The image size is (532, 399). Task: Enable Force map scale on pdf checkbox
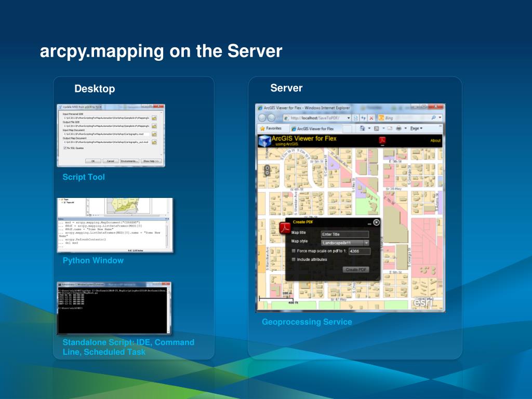pos(294,251)
